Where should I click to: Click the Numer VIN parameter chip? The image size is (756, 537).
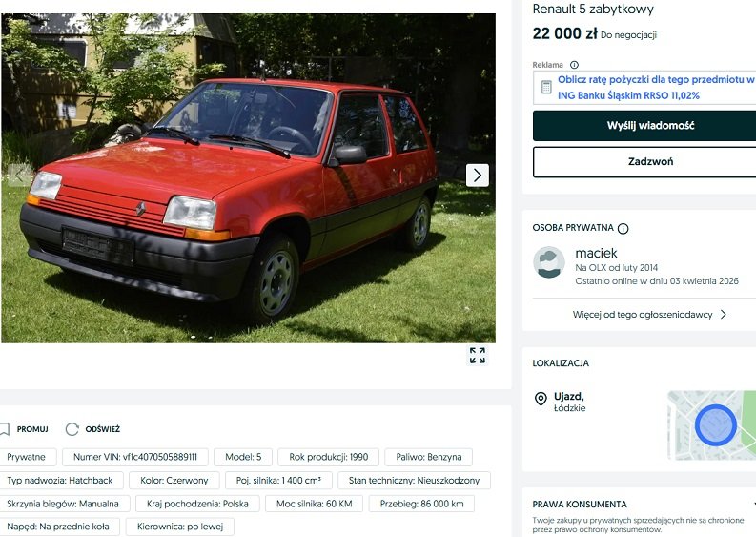click(135, 457)
